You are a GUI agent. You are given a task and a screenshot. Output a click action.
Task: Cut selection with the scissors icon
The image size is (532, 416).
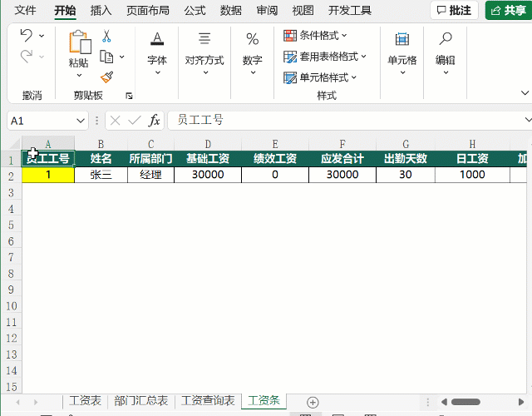pos(106,36)
